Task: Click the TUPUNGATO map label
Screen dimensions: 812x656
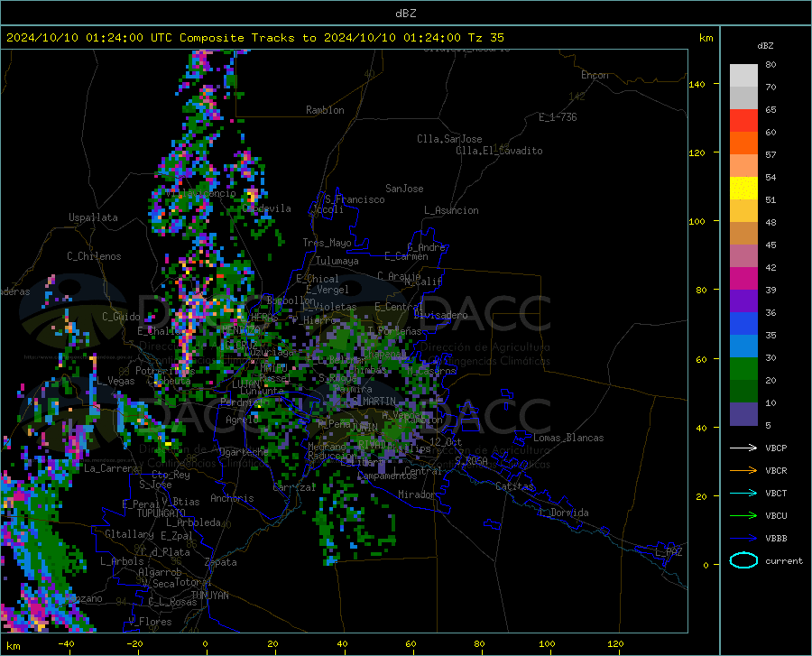Action: (161, 513)
